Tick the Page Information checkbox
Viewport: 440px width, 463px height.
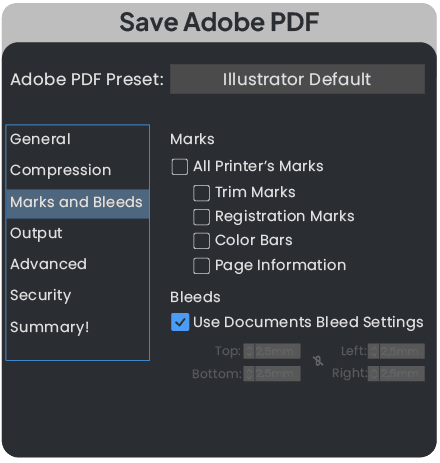(x=201, y=266)
